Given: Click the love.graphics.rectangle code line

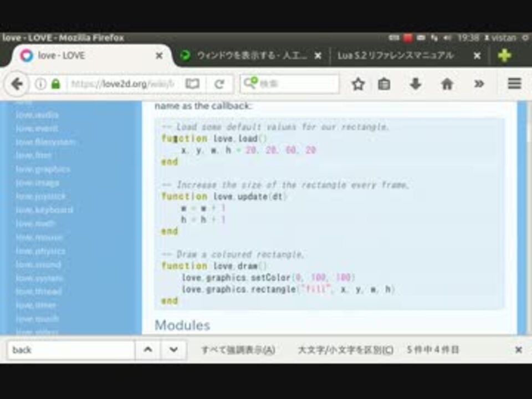Looking at the screenshot, I should click(288, 289).
